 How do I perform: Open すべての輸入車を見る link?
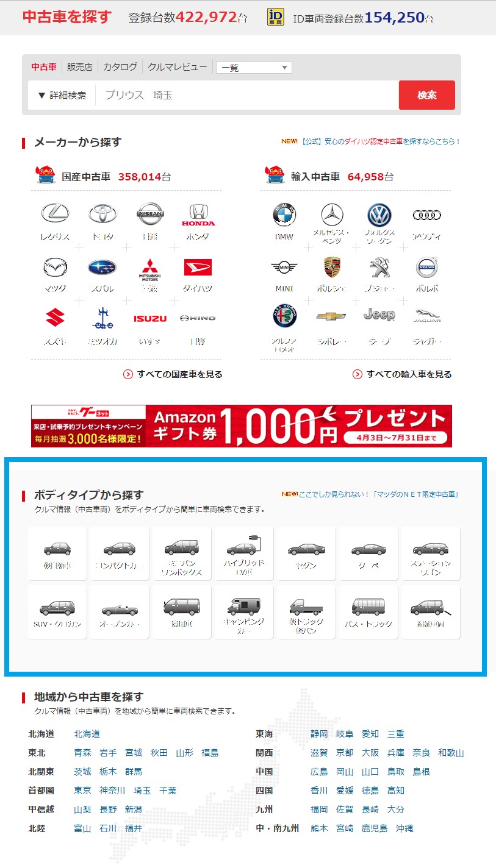(x=402, y=374)
